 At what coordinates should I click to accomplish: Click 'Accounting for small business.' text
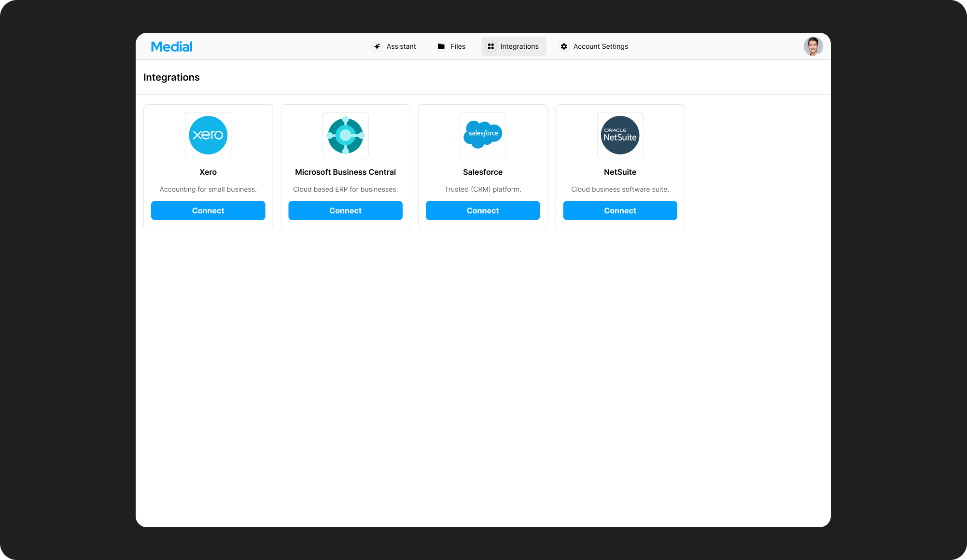pos(208,189)
